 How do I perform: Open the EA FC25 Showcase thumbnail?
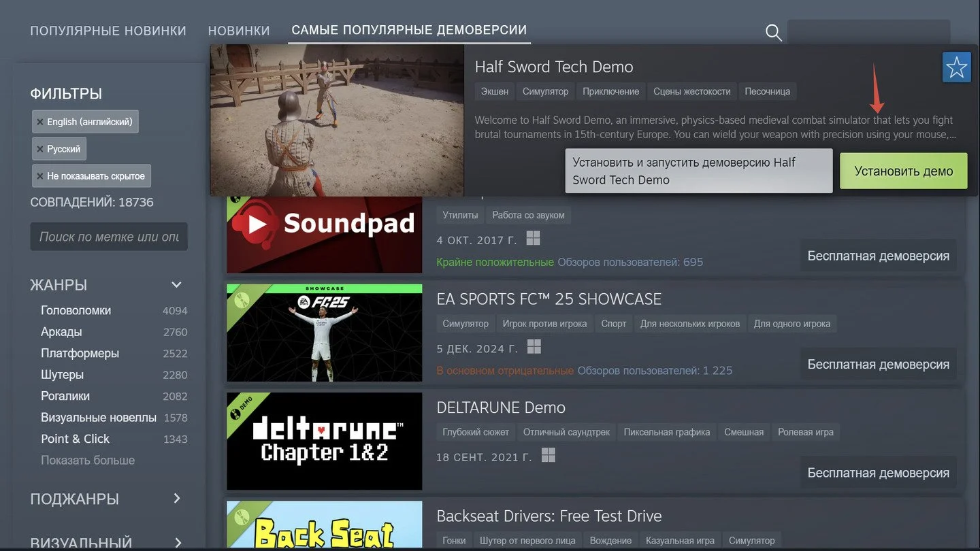pos(324,333)
